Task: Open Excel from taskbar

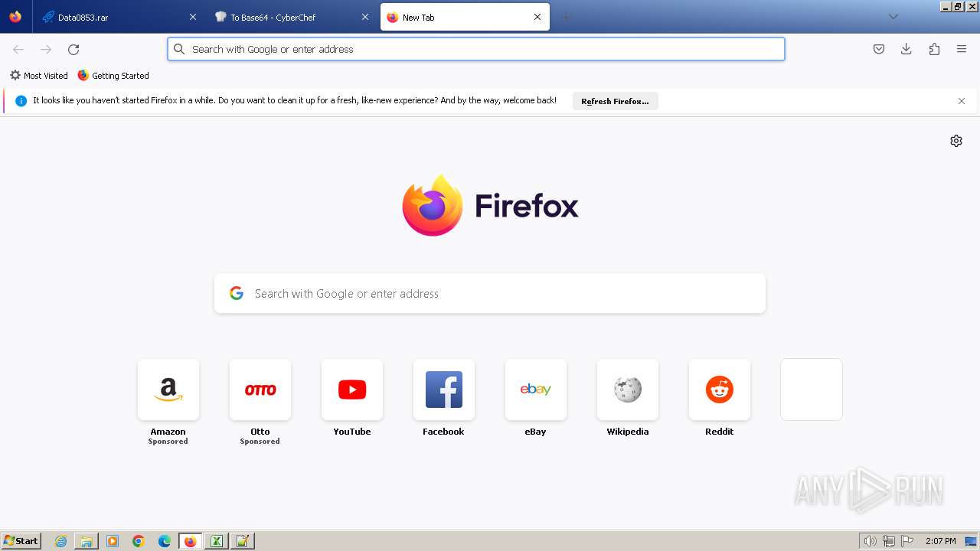Action: 217,541
